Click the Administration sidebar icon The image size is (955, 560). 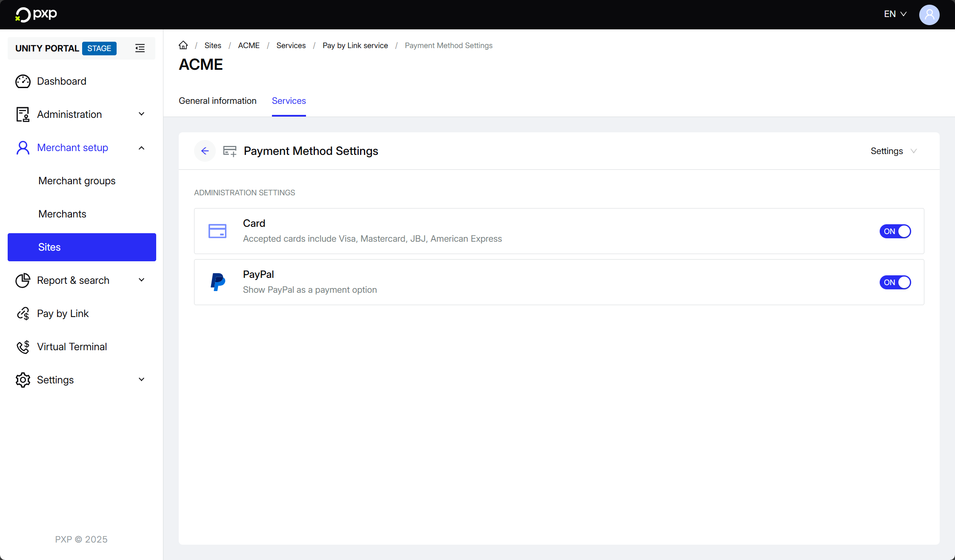pyautogui.click(x=23, y=114)
